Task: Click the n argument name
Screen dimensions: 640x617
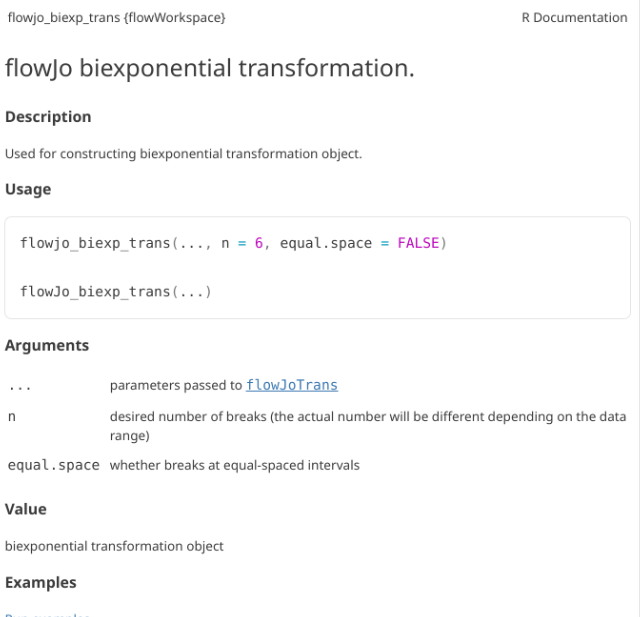Action: tap(12, 416)
